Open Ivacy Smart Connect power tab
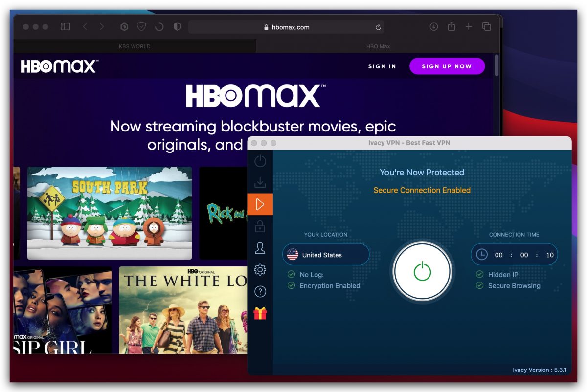This screenshot has width=587, height=392. pos(260,161)
